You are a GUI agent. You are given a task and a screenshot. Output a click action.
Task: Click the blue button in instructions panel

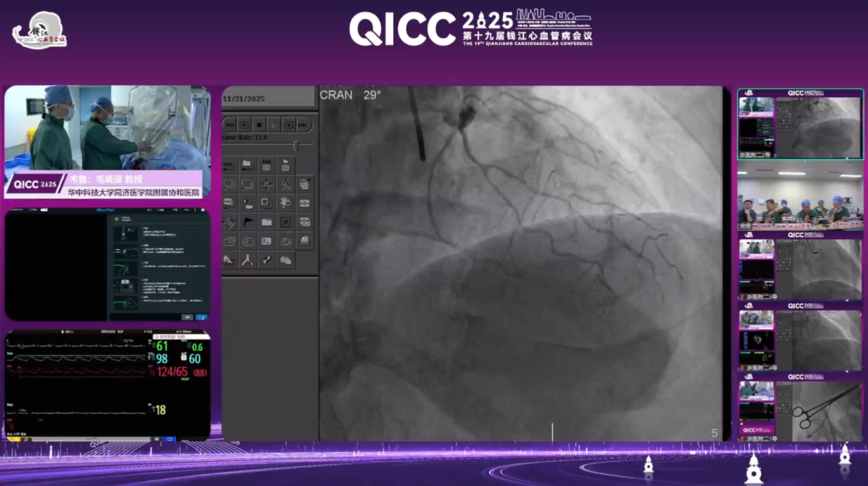pos(201,317)
